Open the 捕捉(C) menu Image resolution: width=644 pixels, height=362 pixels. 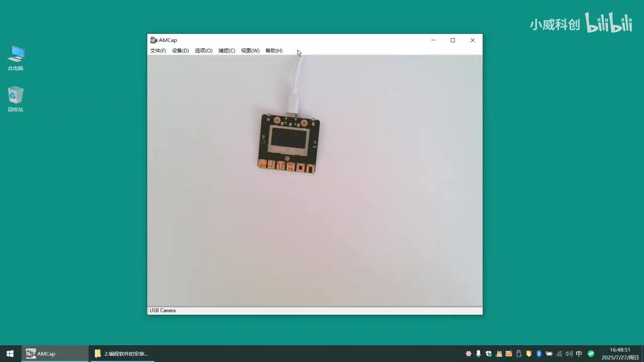(227, 51)
